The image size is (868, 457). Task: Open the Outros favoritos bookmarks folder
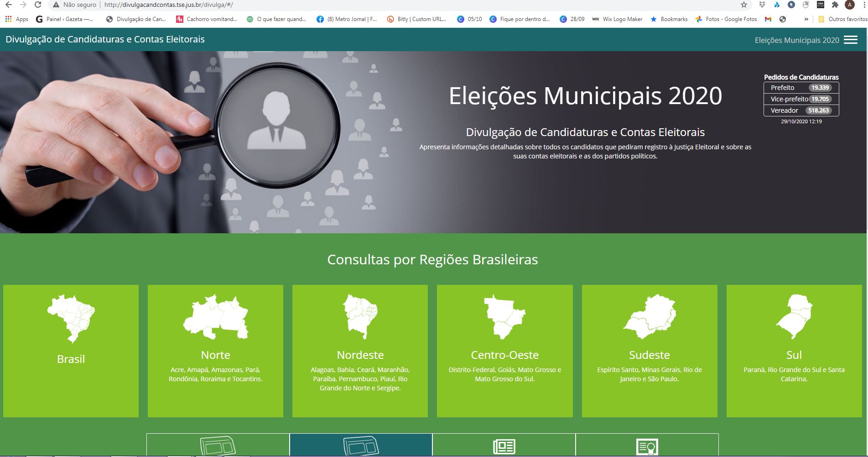pos(842,19)
